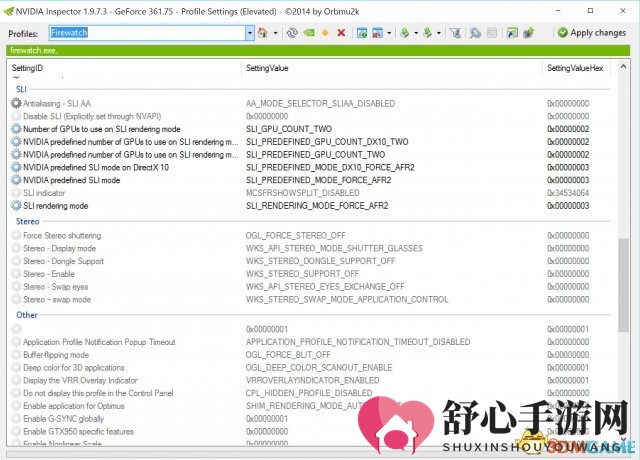This screenshot has width=640, height=460.
Task: Select Enable application for Optimus setting
Action: tap(73, 406)
